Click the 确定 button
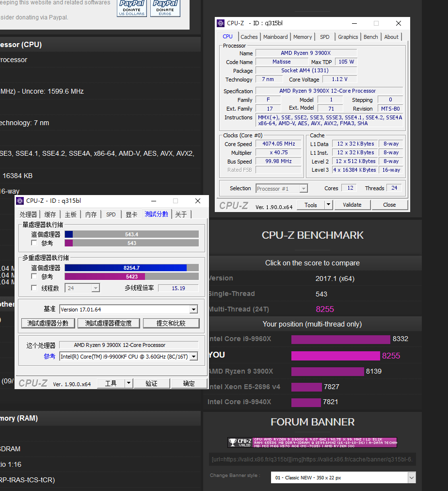This screenshot has width=448, height=491. pyautogui.click(x=189, y=383)
